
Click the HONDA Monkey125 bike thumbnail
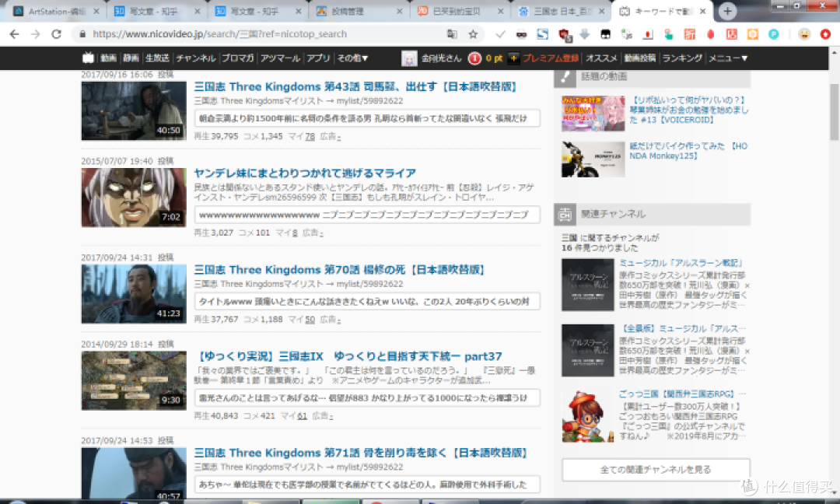coord(593,159)
